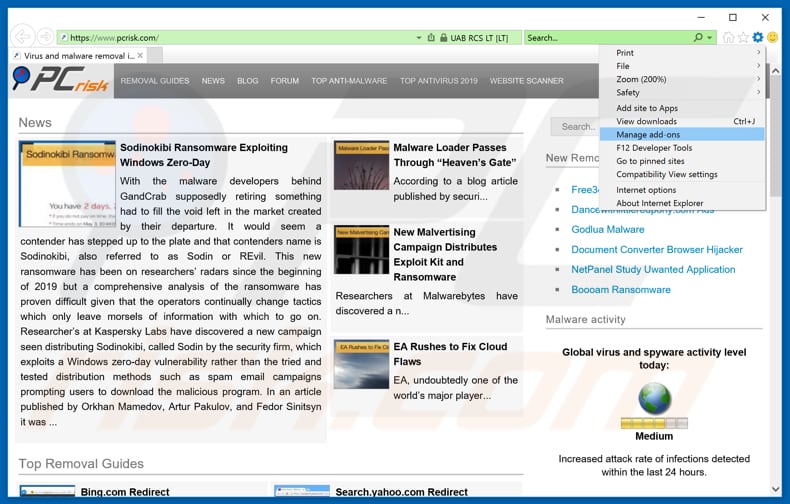Click the browser Back arrow button

tap(22, 36)
